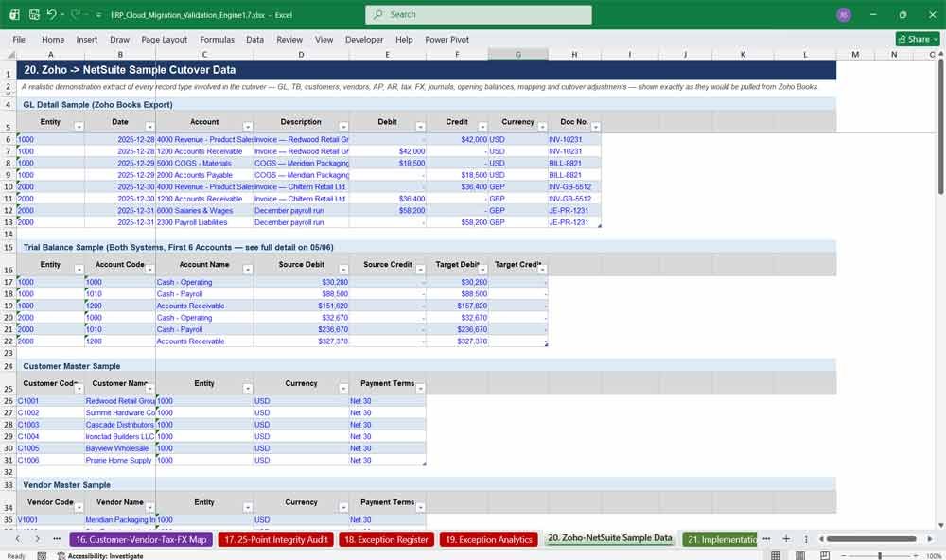Click the scroll down arrow of vertical scrollbar
This screenshot has height=560, width=946.
pos(941,526)
